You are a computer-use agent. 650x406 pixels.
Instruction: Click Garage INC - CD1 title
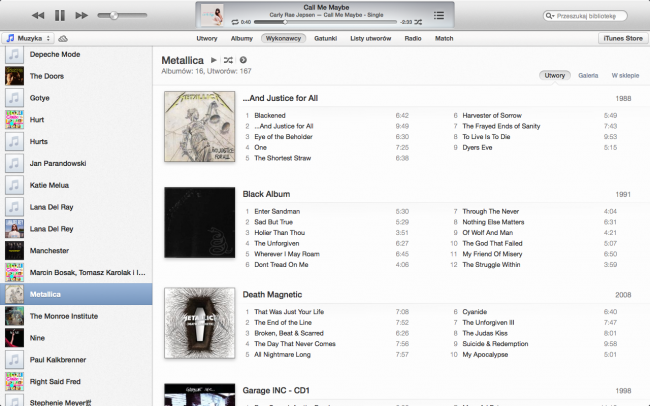click(276, 391)
